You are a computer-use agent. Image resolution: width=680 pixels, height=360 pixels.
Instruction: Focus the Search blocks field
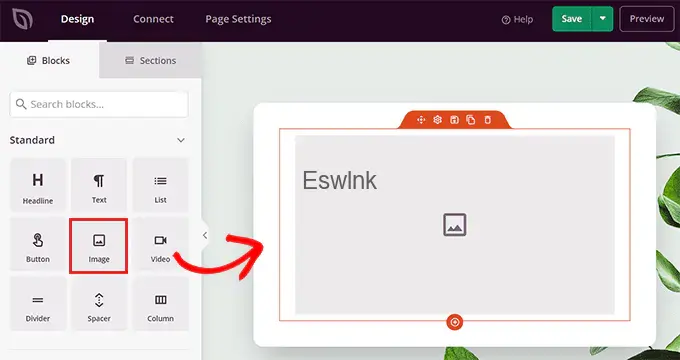point(99,104)
